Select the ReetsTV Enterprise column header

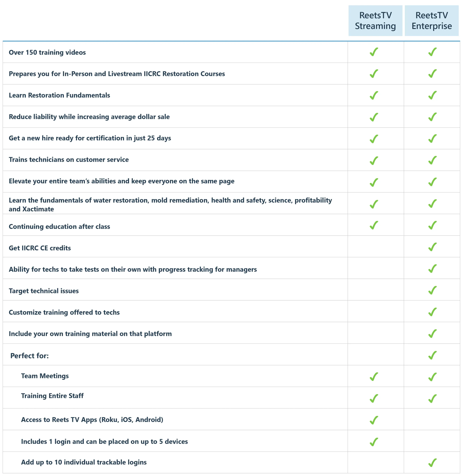(431, 21)
